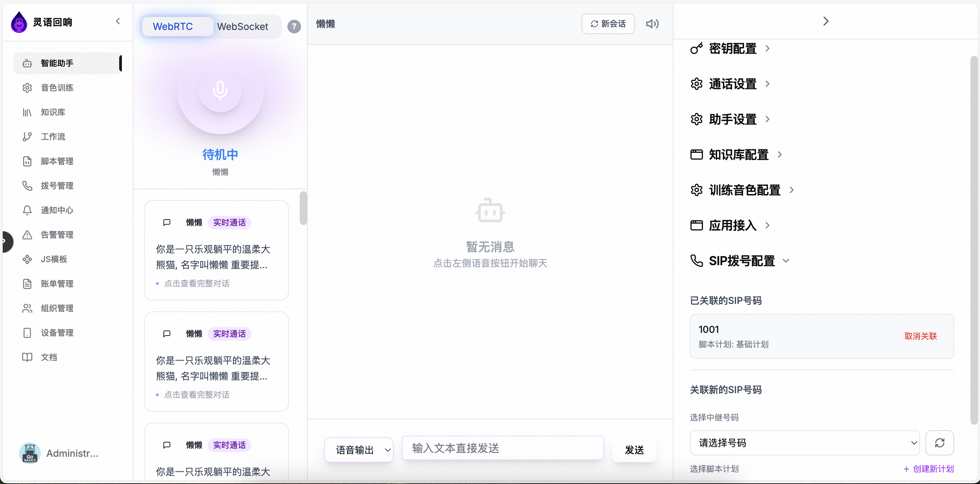Click the 文档 book icon
This screenshot has width=980, height=484.
[x=27, y=357]
